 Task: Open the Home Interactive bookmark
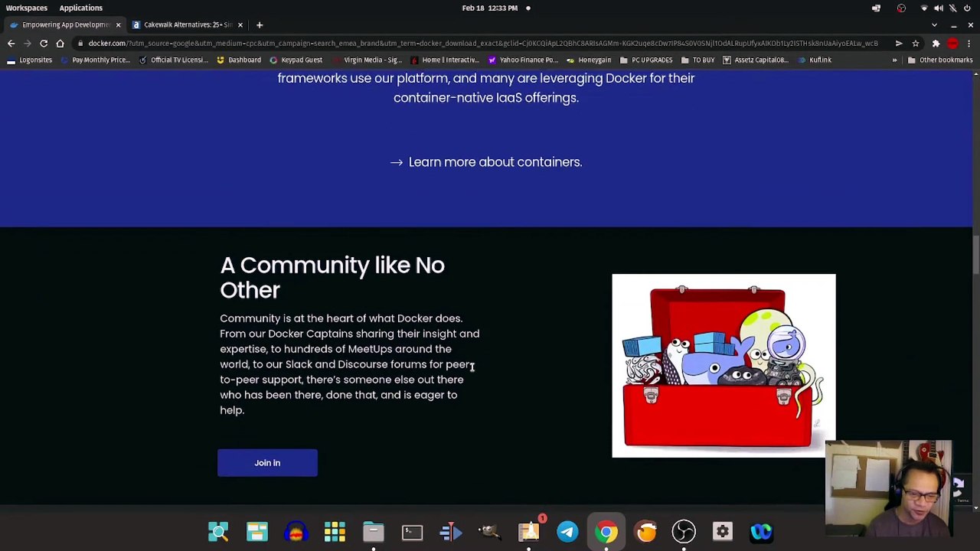pyautogui.click(x=444, y=60)
